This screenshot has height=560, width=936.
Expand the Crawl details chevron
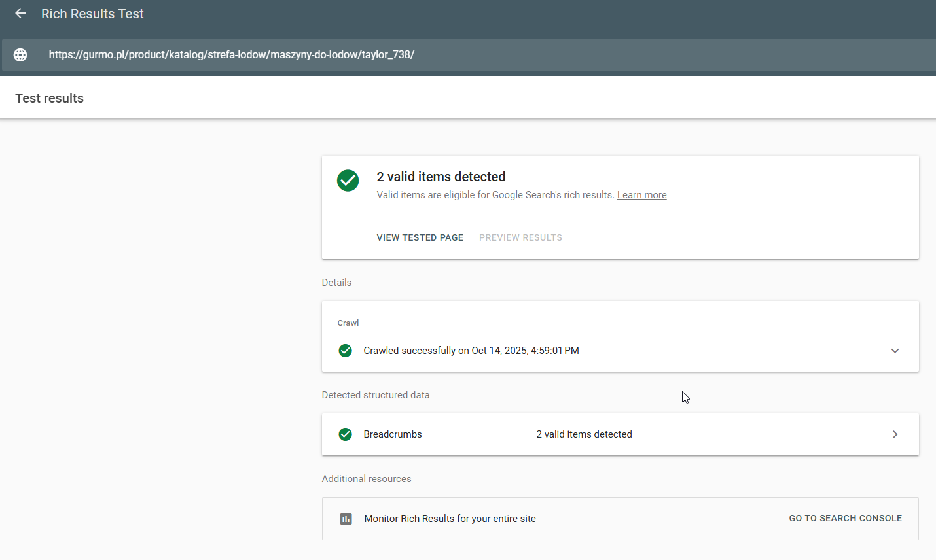coord(895,351)
